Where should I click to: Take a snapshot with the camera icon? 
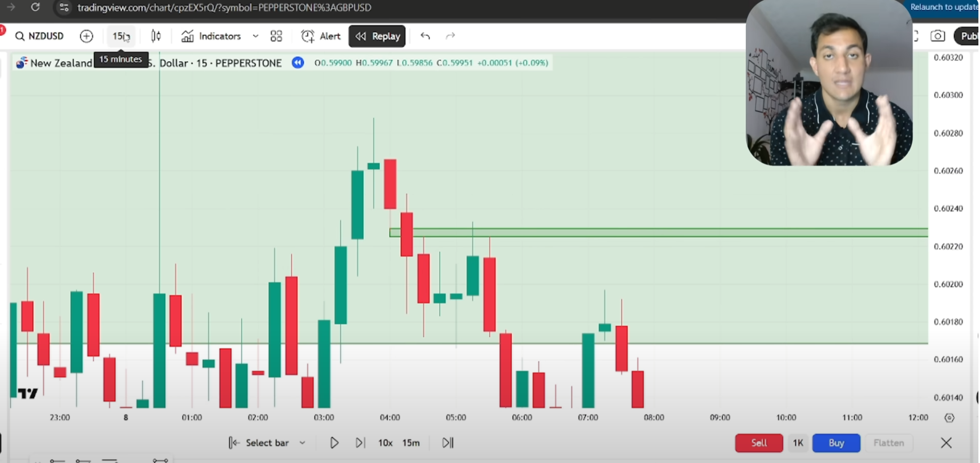click(x=937, y=36)
